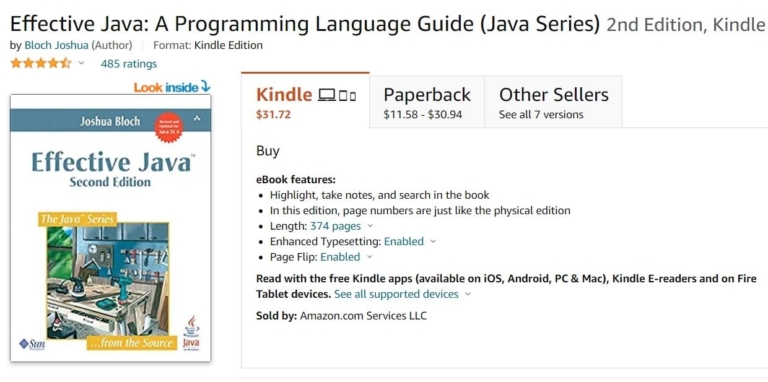
Task: Switch to the Paperback format tab
Action: click(x=427, y=101)
